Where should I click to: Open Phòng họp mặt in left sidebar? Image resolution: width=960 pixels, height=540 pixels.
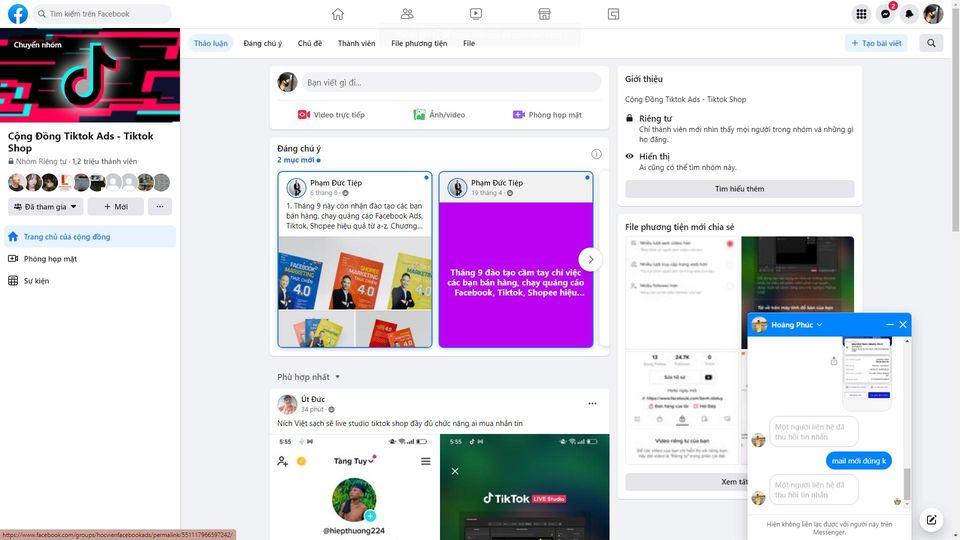coord(50,259)
